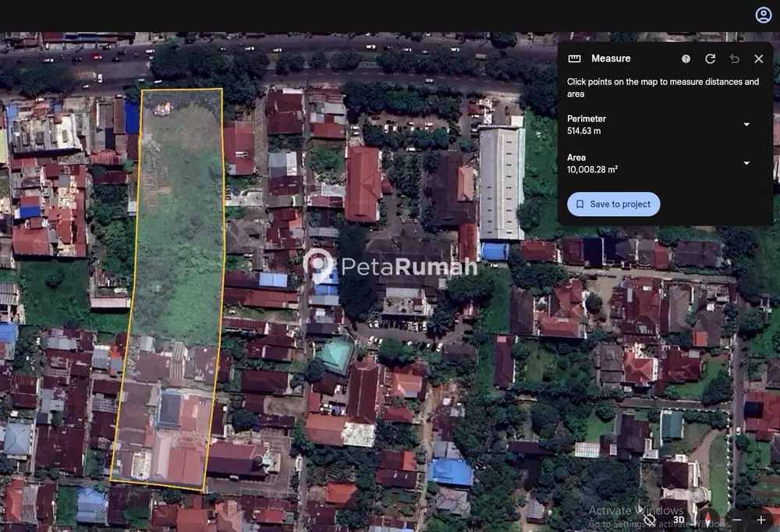
Task: Select the bottom-right corner of the yellow polygon
Action: click(x=204, y=492)
